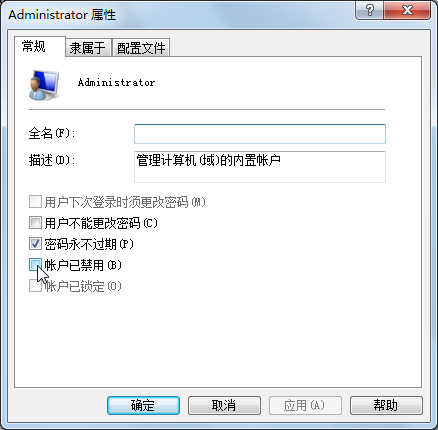The width and height of the screenshot is (438, 430).
Task: Click the Administrator 属性 title bar text
Action: pos(62,15)
